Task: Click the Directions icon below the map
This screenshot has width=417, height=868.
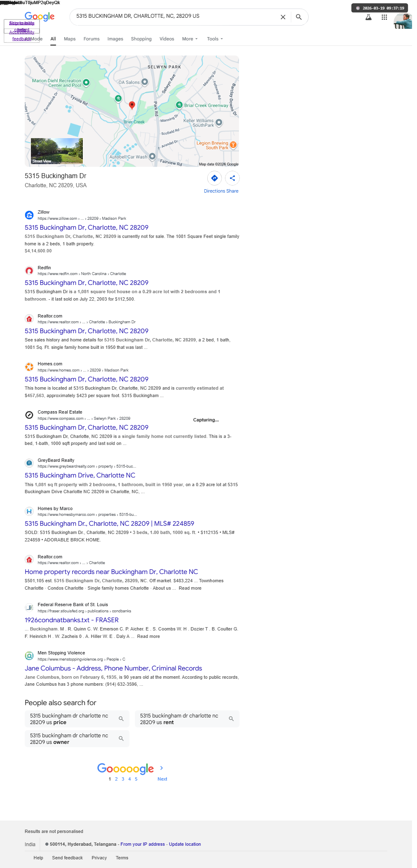Action: (x=214, y=178)
